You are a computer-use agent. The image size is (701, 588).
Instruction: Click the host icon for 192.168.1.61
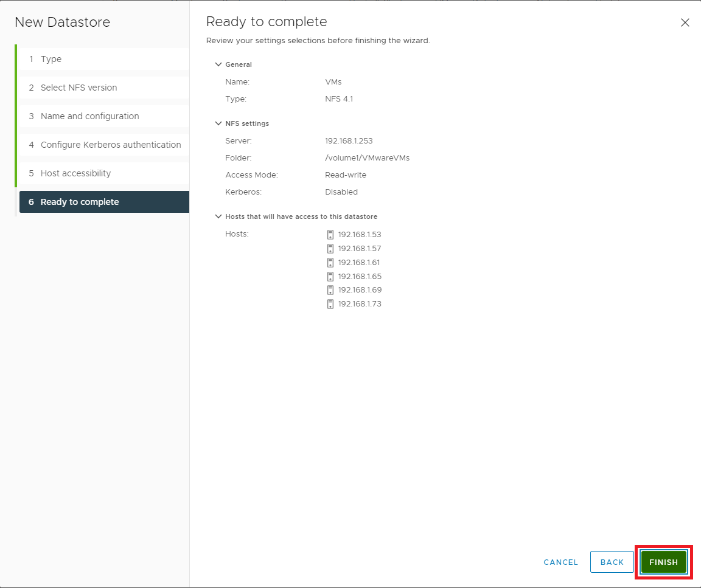pyautogui.click(x=330, y=263)
